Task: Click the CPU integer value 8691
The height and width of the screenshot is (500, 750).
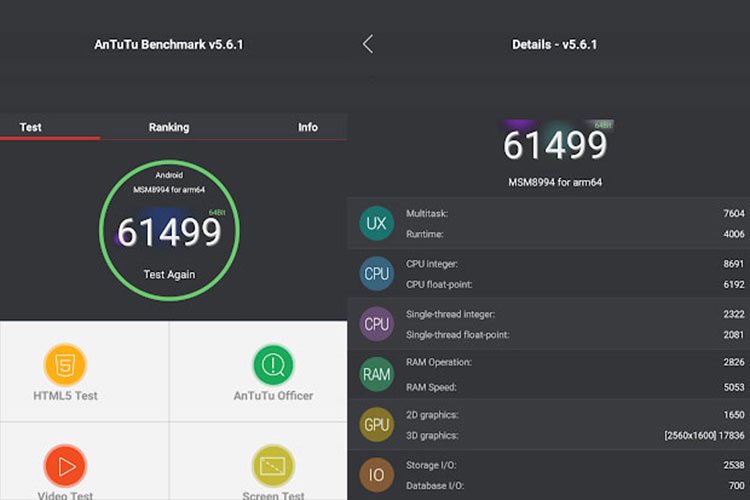Action: coord(734,264)
